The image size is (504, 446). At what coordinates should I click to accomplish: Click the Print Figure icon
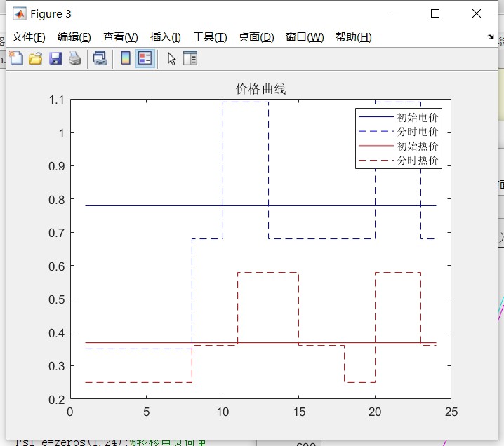pyautogui.click(x=75, y=59)
